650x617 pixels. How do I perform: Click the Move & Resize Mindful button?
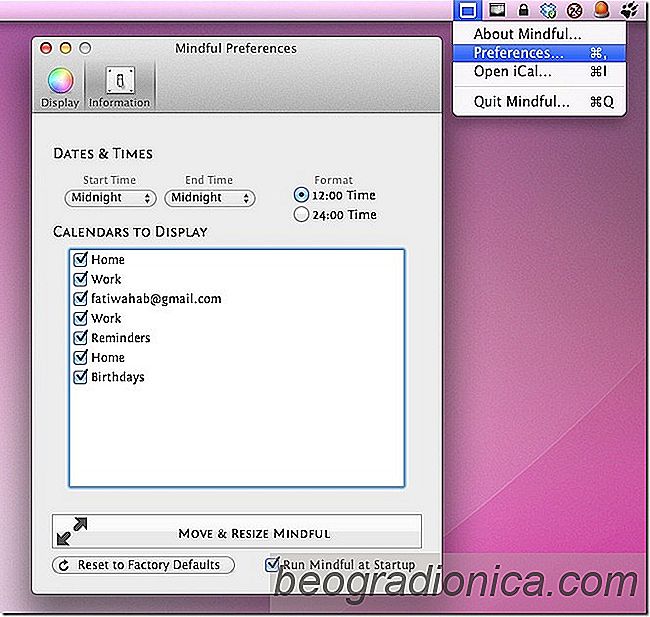coord(237,532)
